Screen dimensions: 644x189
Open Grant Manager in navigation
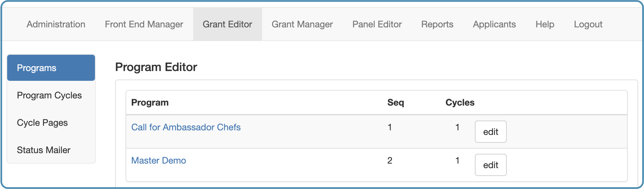point(302,24)
